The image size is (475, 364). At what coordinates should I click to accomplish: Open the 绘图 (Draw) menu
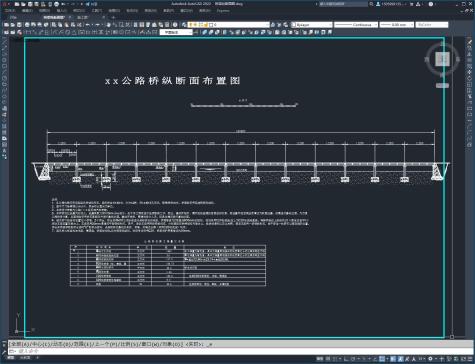[114, 11]
